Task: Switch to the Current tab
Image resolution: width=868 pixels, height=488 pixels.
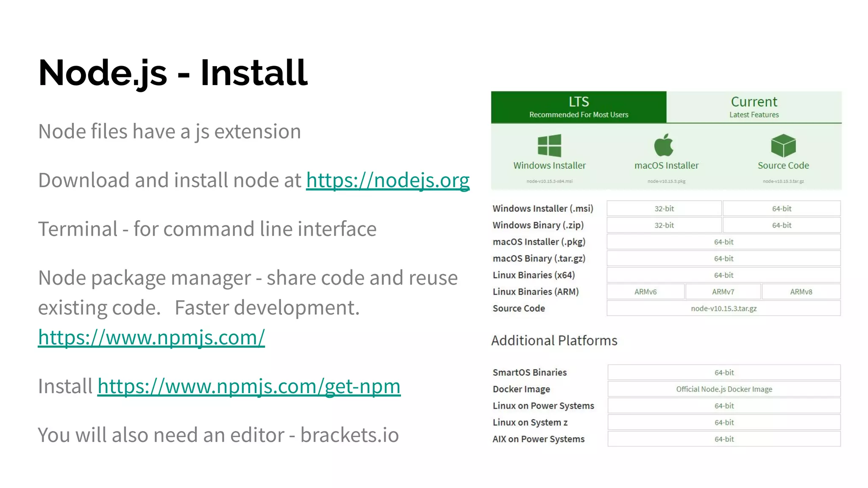Action: click(754, 107)
